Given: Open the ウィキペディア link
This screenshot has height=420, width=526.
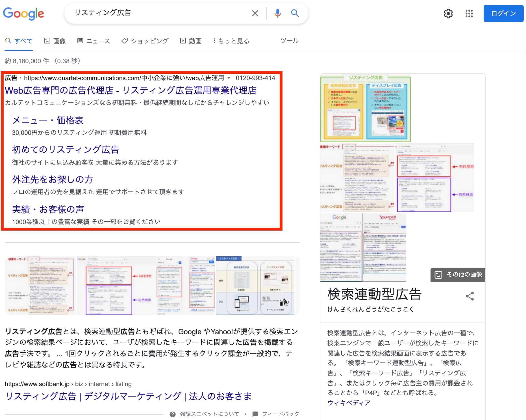Looking at the screenshot, I should click(x=349, y=403).
